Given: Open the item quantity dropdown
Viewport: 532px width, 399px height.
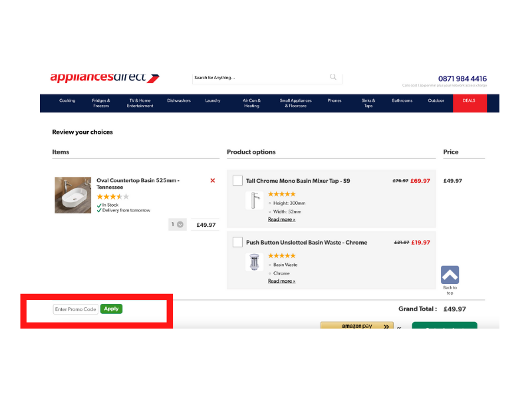Looking at the screenshot, I should pyautogui.click(x=177, y=224).
